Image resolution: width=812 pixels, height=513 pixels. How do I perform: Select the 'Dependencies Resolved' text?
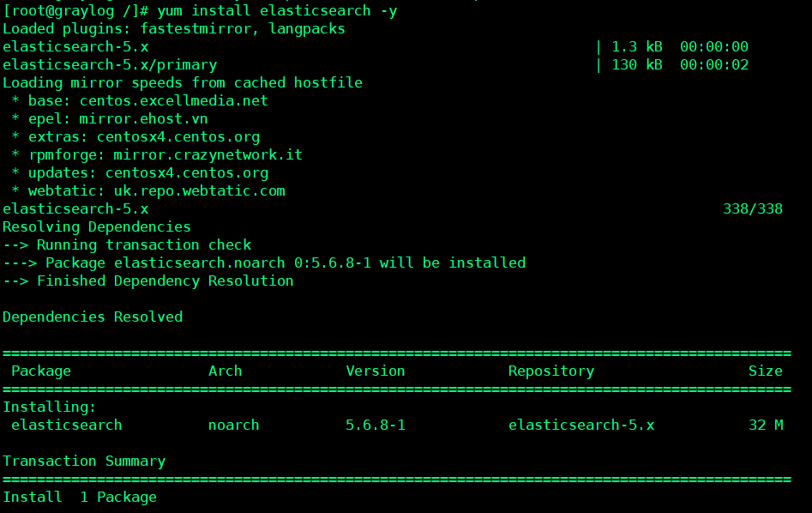pos(93,317)
